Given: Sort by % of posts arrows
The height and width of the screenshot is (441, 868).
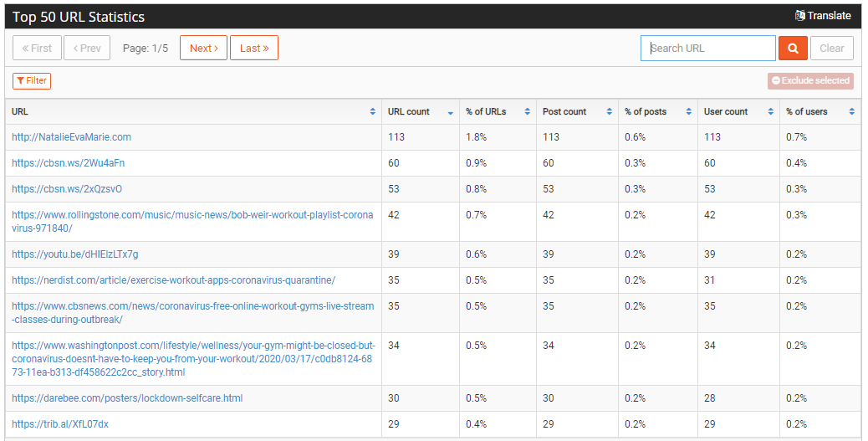Looking at the screenshot, I should click(689, 111).
